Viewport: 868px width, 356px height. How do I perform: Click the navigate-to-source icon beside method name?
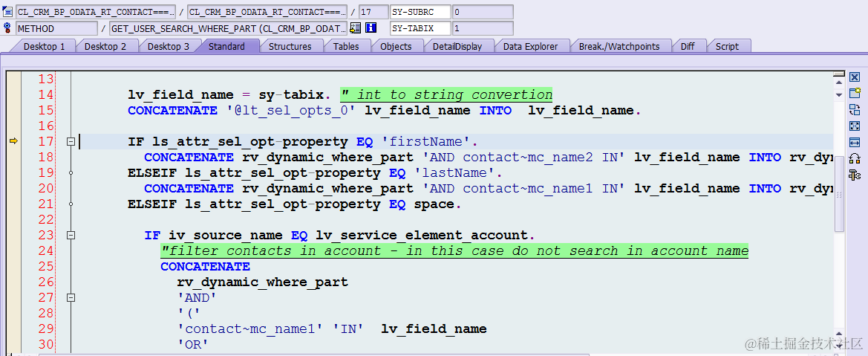coord(356,28)
